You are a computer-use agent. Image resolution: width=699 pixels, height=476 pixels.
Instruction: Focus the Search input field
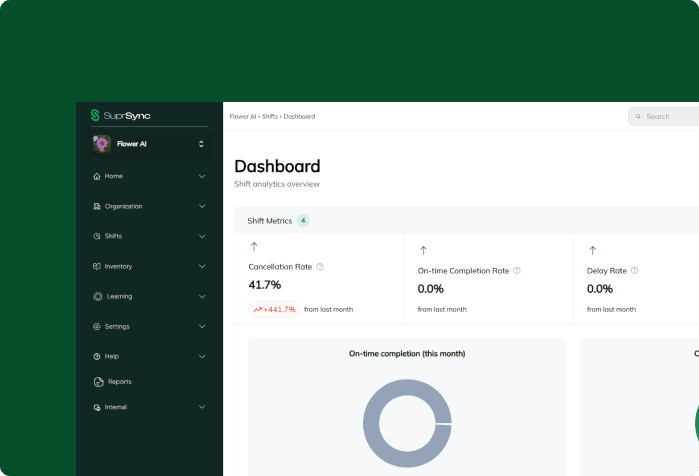[x=664, y=116]
